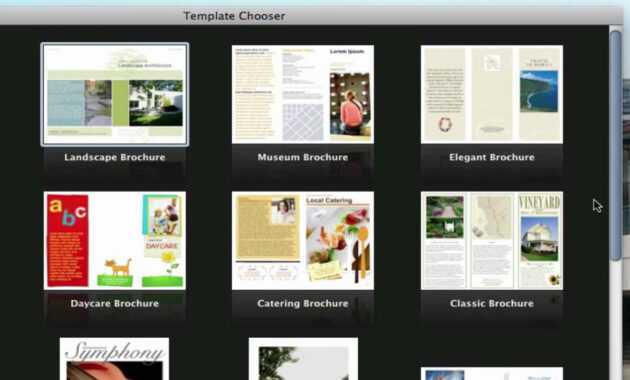Choose the Classic Brochure vineyard thumbnail

click(492, 240)
